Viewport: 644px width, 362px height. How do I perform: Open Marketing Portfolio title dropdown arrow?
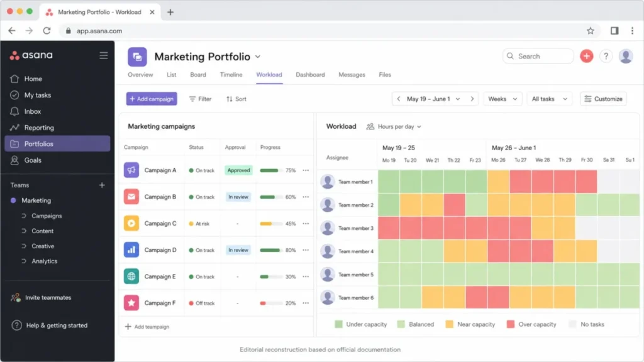point(258,57)
